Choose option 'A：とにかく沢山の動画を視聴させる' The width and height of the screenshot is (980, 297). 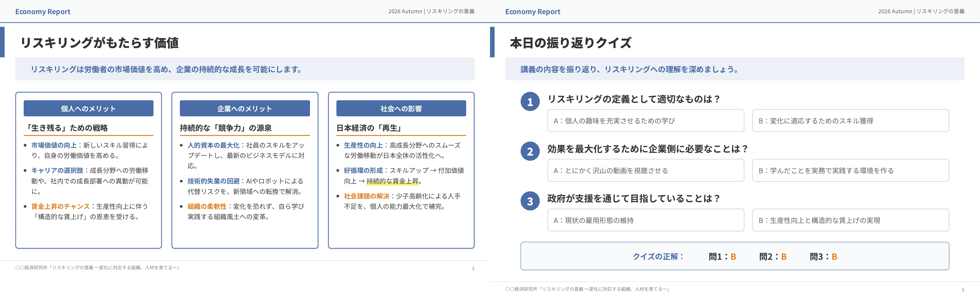[646, 170]
